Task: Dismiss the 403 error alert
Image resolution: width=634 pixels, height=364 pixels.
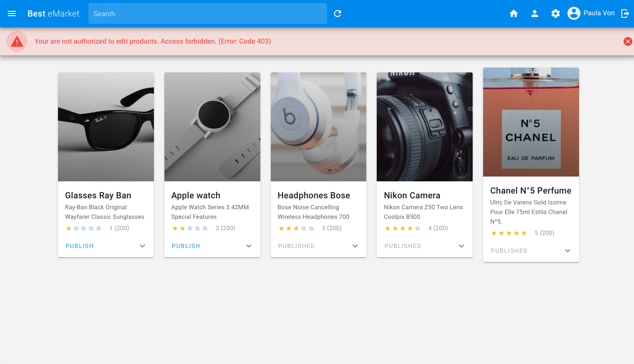Action: tap(628, 41)
